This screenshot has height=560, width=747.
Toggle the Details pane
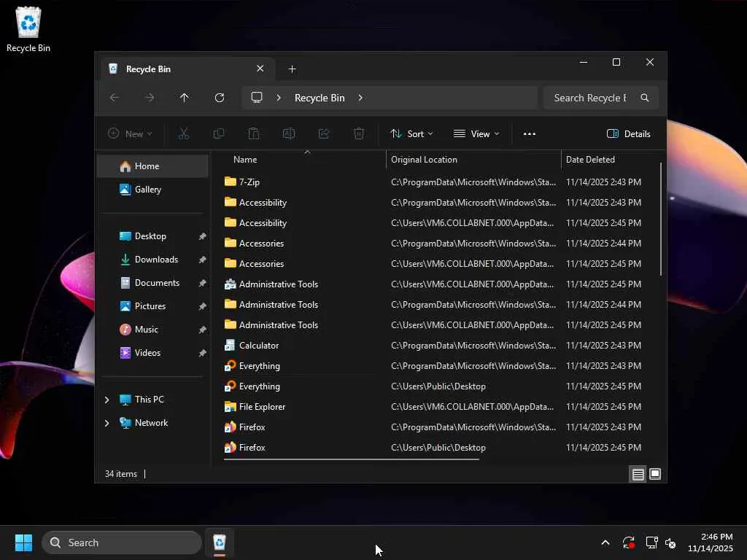(x=628, y=134)
